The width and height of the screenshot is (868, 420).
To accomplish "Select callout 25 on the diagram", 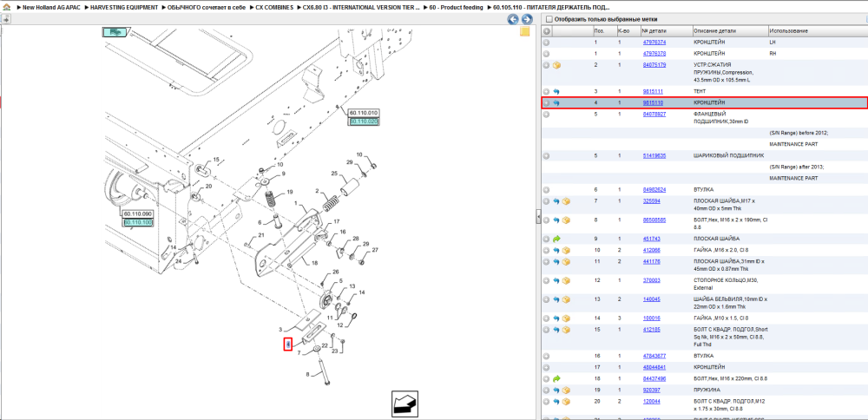I will 334,174.
